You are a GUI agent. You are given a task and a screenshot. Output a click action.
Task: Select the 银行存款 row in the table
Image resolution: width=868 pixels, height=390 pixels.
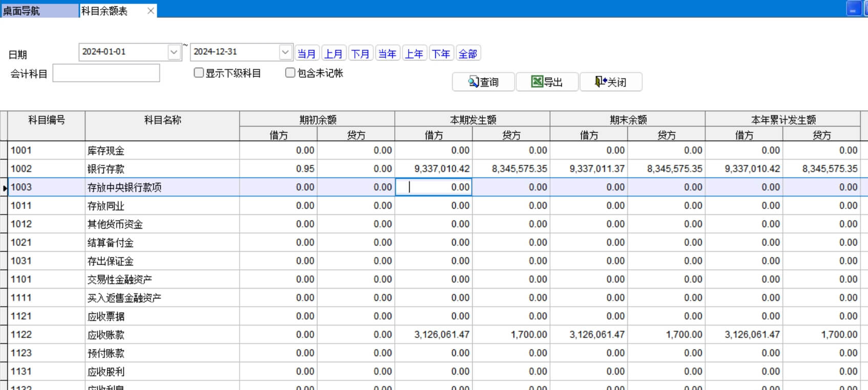click(106, 169)
